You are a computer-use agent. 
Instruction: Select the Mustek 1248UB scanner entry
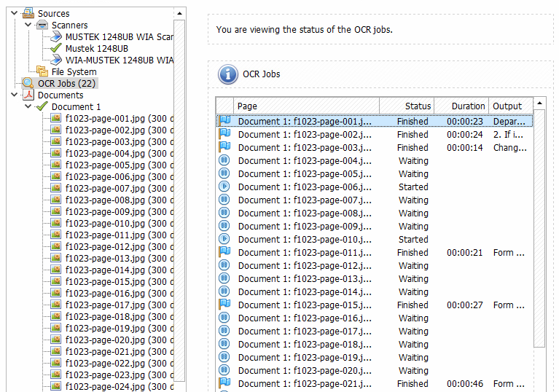pyautogui.click(x=97, y=49)
